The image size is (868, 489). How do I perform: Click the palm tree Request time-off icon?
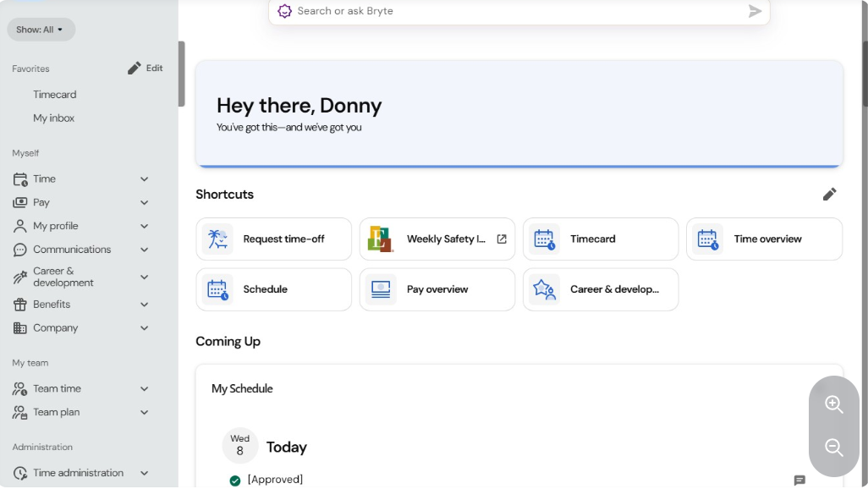[217, 239]
